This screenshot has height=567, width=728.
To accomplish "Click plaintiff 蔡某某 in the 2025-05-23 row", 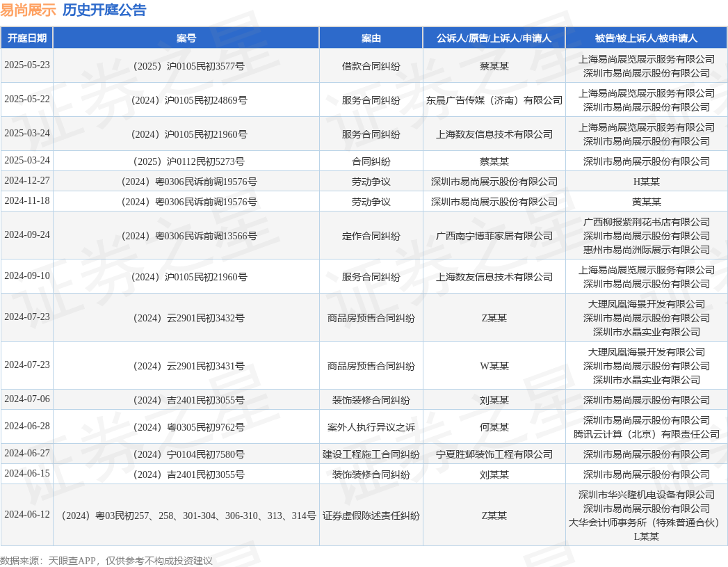I will click(x=494, y=66).
